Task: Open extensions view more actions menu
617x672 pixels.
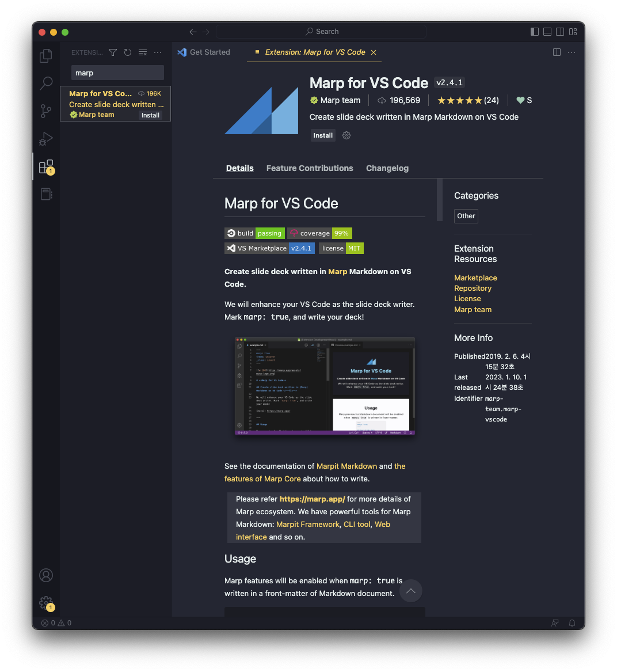Action: pyautogui.click(x=158, y=52)
